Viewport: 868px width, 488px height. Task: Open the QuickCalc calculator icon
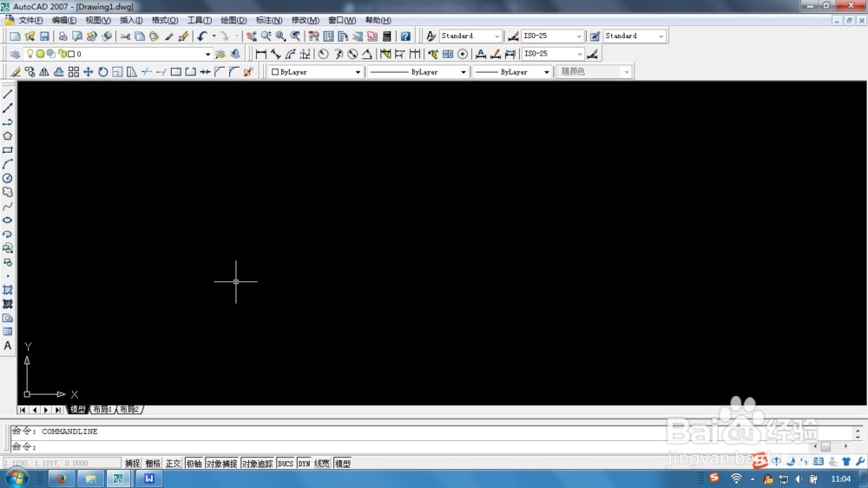(x=387, y=36)
